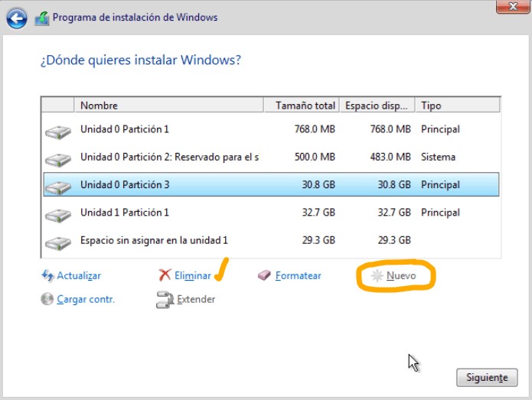Click the Tipo column header
This screenshot has width=532, height=400.
[x=458, y=106]
